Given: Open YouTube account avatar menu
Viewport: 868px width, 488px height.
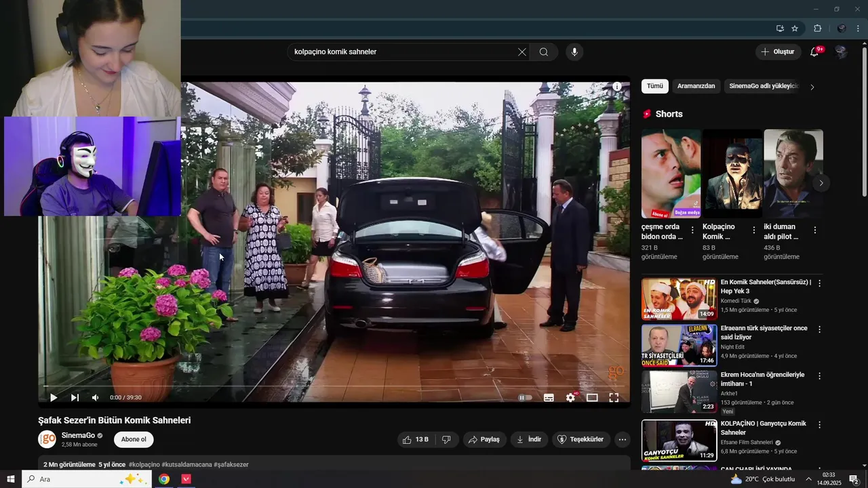Looking at the screenshot, I should pyautogui.click(x=841, y=52).
